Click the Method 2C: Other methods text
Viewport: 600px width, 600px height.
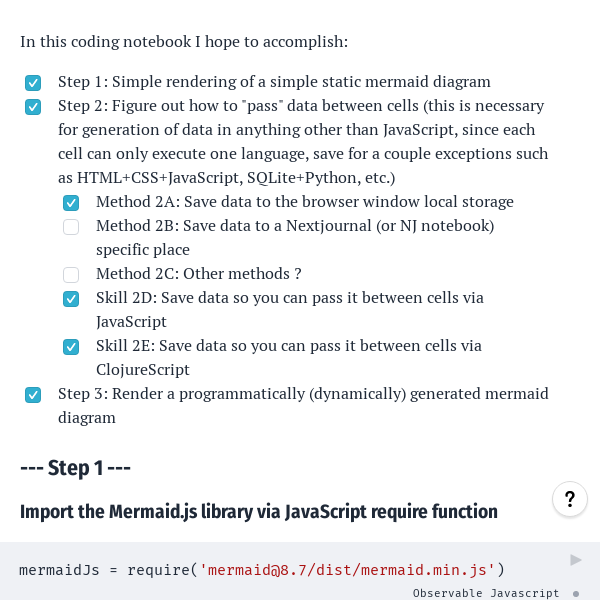pos(199,274)
